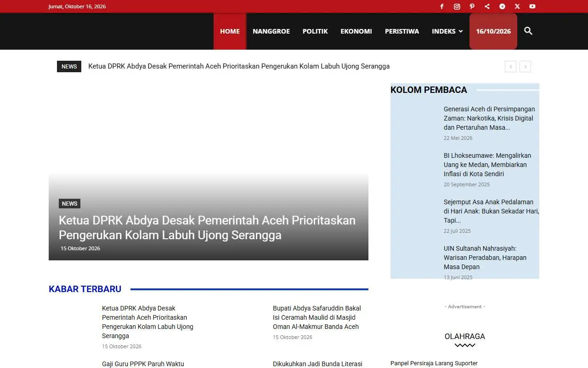Show previous news ticker headline
This screenshot has height=368, width=588.
point(510,67)
